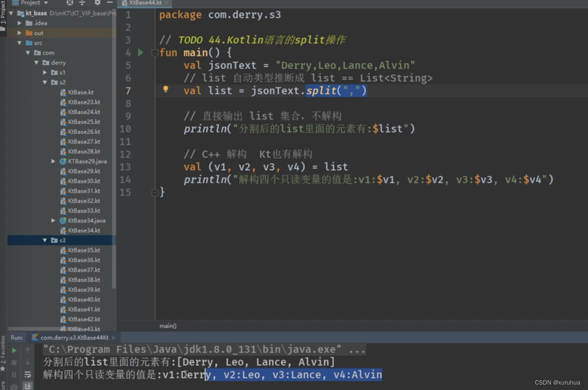The width and height of the screenshot is (588, 390).
Task: Select KtBase39.kt file
Action: (x=80, y=289)
